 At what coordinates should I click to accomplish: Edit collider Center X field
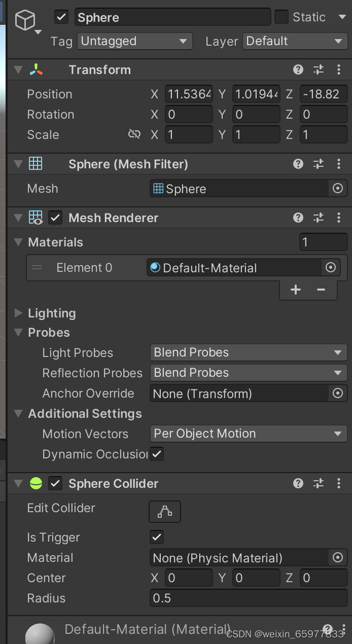pos(189,578)
